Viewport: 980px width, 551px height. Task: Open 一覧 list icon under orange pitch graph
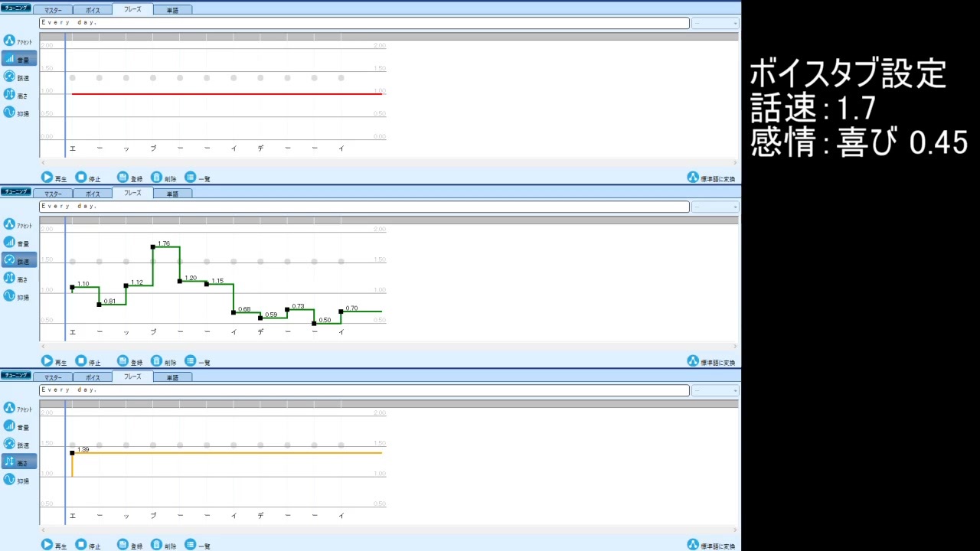click(x=190, y=544)
